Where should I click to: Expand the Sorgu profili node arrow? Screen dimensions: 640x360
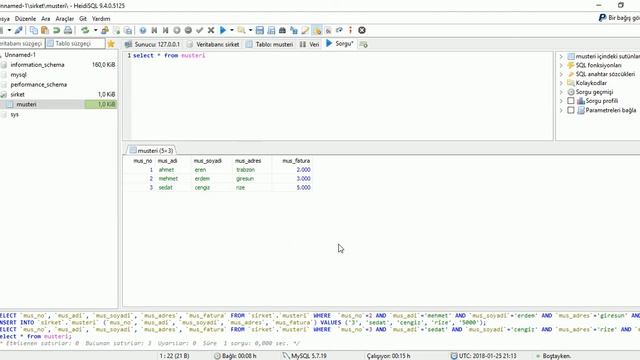click(x=561, y=101)
